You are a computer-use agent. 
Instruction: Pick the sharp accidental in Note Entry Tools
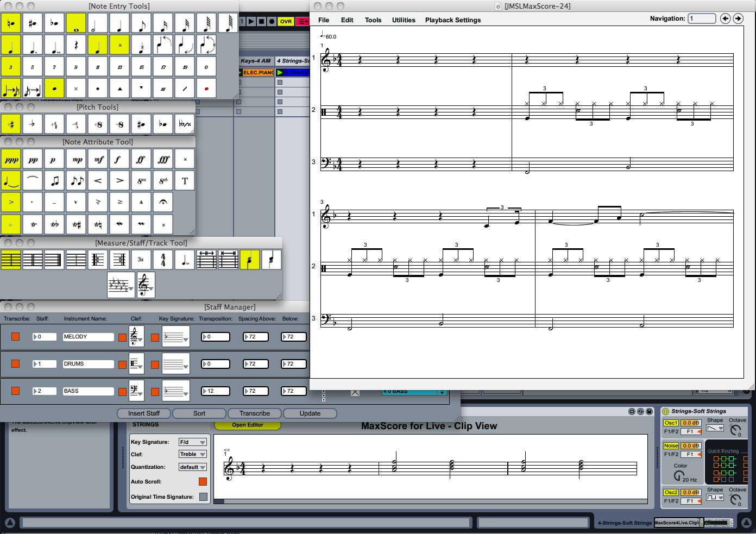[33, 23]
